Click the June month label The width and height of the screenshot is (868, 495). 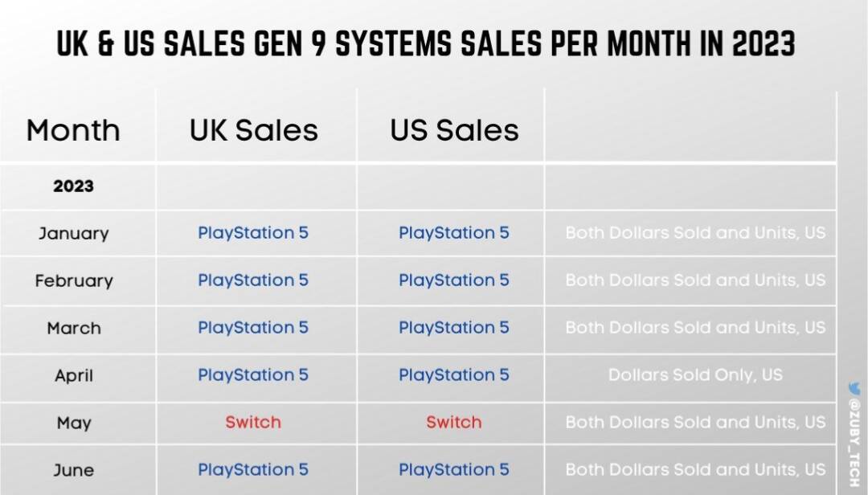point(74,470)
